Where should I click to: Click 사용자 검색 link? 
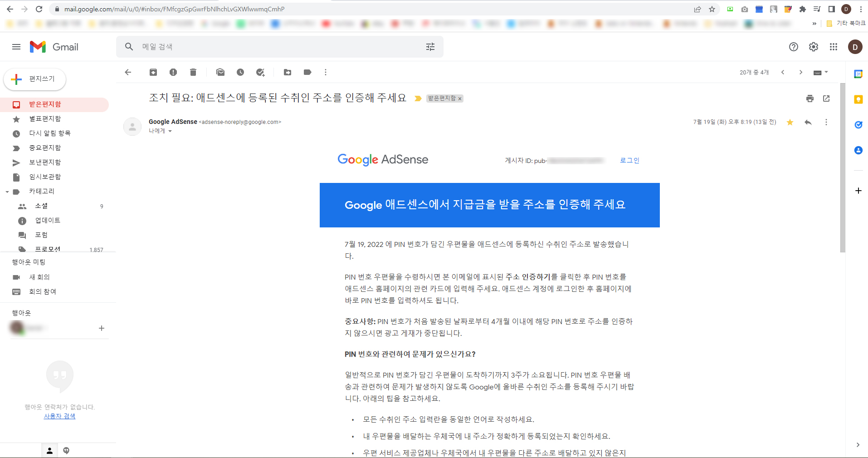point(59,416)
